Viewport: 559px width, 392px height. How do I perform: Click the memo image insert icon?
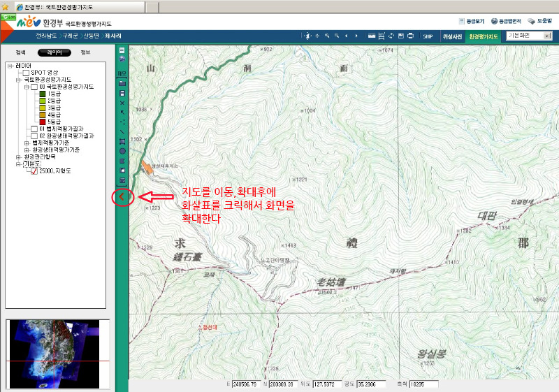click(x=122, y=170)
